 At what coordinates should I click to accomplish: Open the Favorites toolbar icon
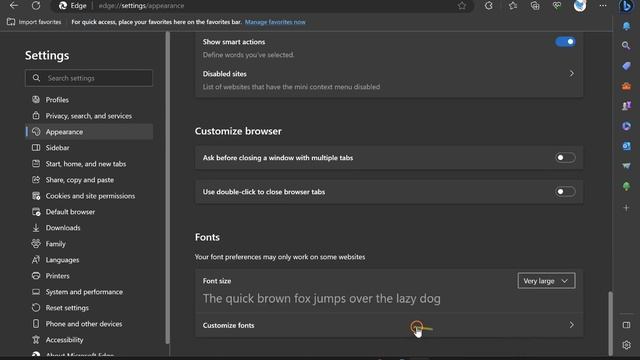point(513,5)
